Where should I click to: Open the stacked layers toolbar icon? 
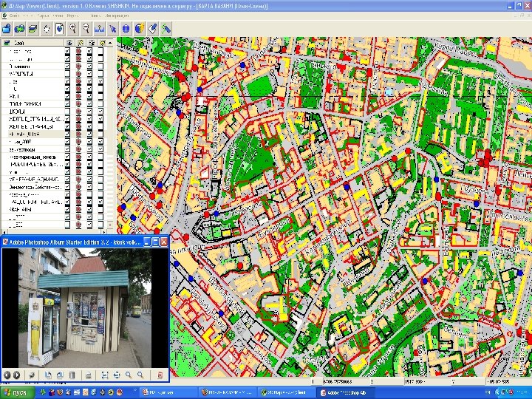pyautogui.click(x=33, y=29)
